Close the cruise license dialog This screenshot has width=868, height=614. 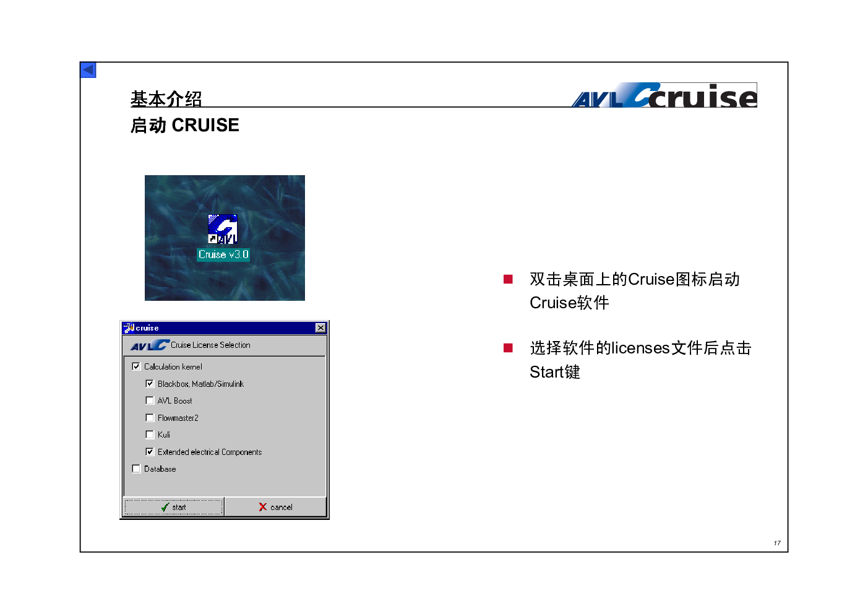click(320, 327)
